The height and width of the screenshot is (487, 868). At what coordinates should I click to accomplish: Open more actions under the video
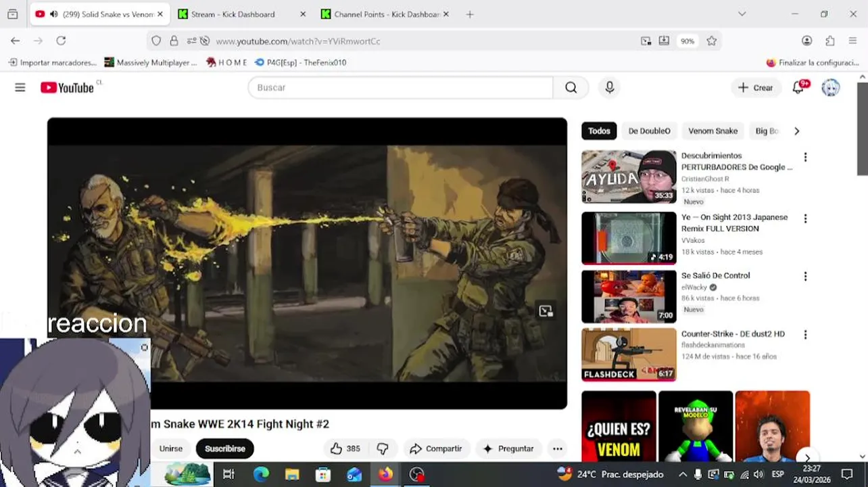click(557, 448)
